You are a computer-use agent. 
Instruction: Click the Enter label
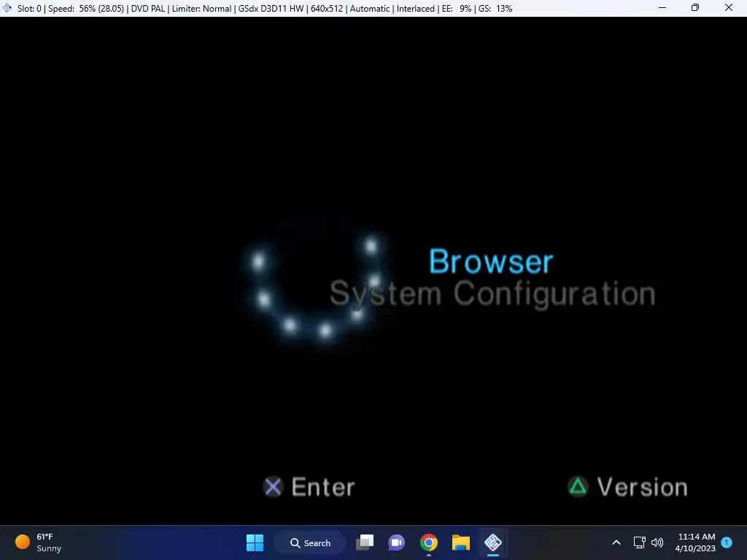[x=323, y=487]
